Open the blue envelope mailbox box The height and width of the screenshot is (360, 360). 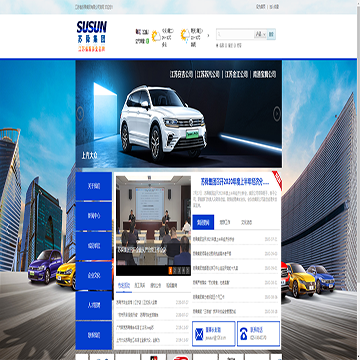[214, 334]
